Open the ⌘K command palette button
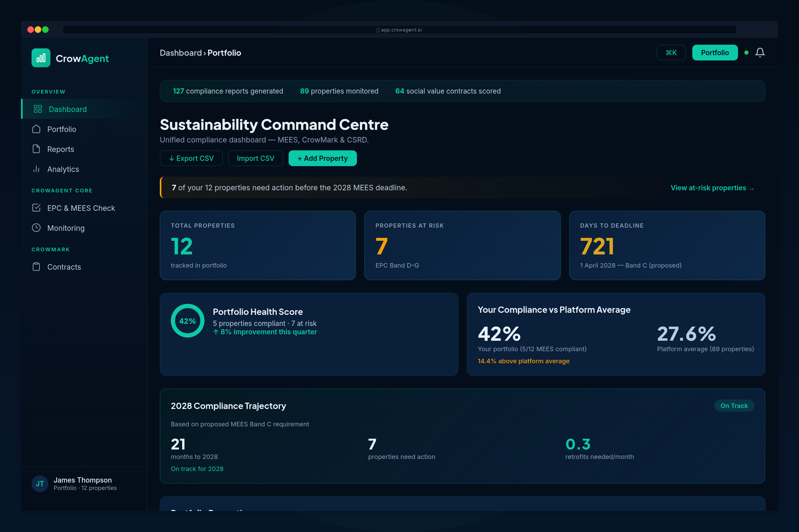The width and height of the screenshot is (799, 532). [671, 53]
